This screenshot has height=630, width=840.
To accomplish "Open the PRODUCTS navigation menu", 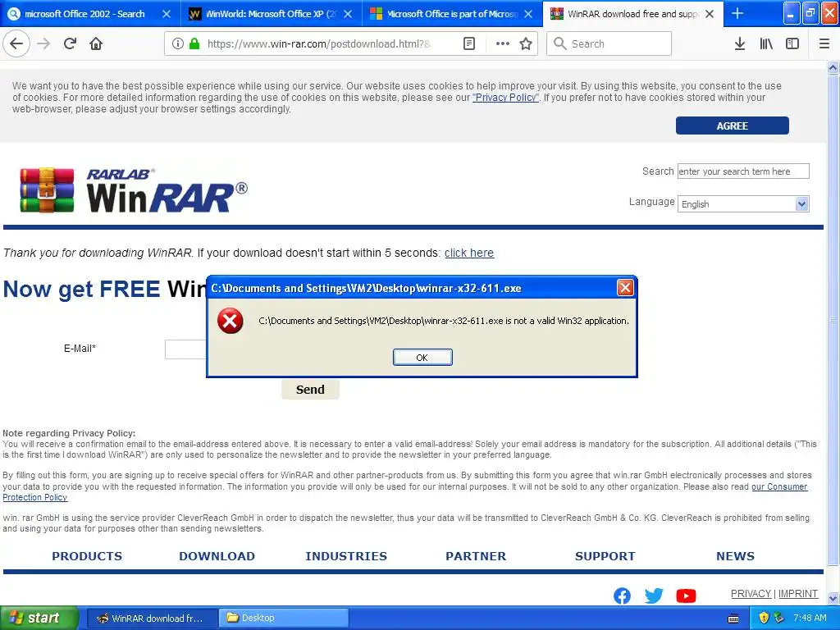I will pos(87,556).
